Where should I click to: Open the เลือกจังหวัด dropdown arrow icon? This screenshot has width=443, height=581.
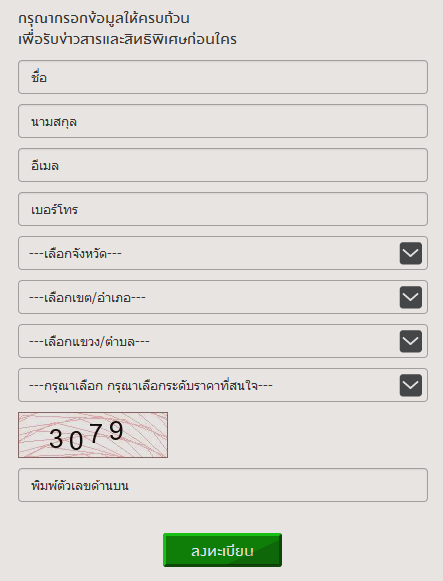point(411,253)
